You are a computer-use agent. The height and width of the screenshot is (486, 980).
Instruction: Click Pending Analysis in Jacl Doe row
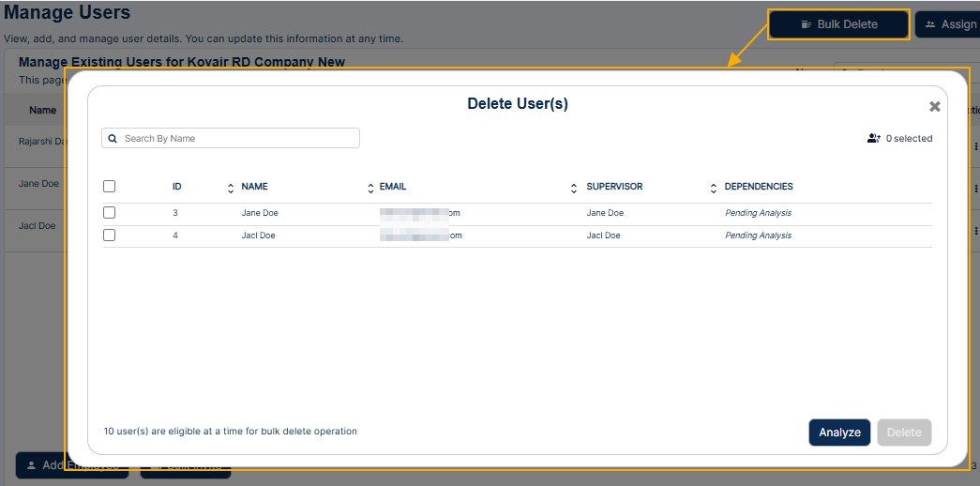pyautogui.click(x=758, y=235)
